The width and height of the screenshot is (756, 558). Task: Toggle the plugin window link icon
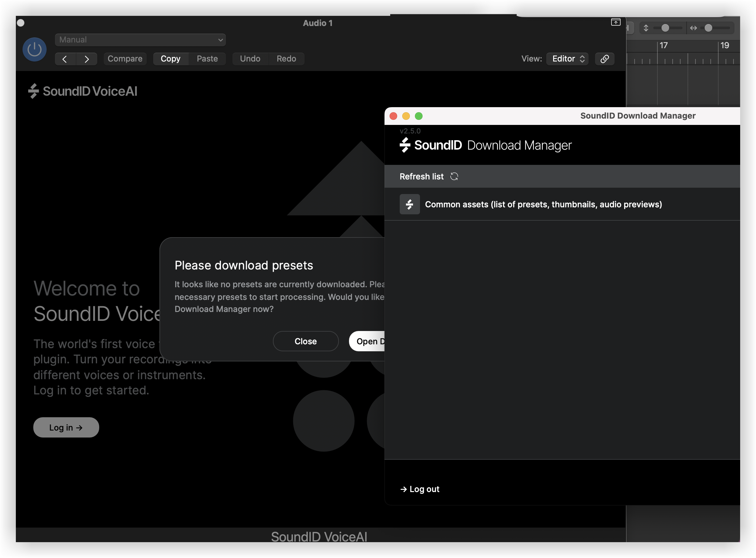point(604,59)
